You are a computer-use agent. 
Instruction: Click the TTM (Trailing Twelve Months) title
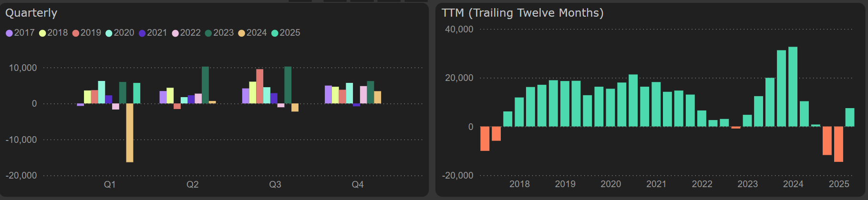coord(522,13)
